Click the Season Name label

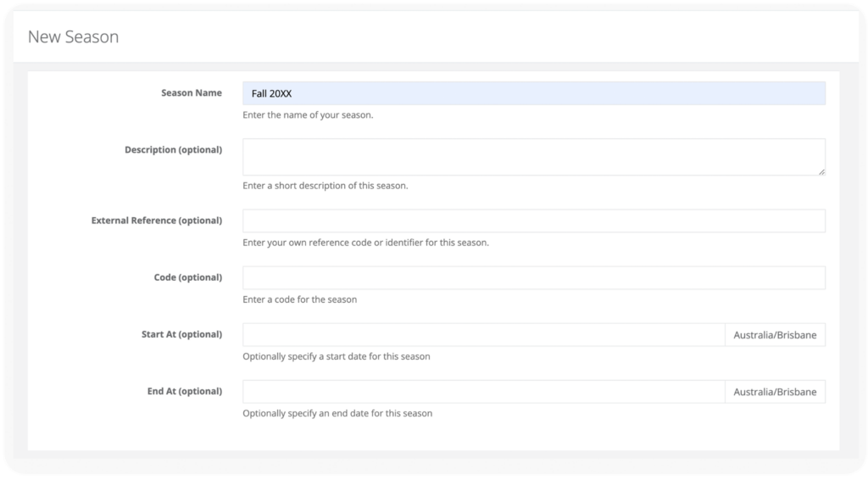coord(192,93)
